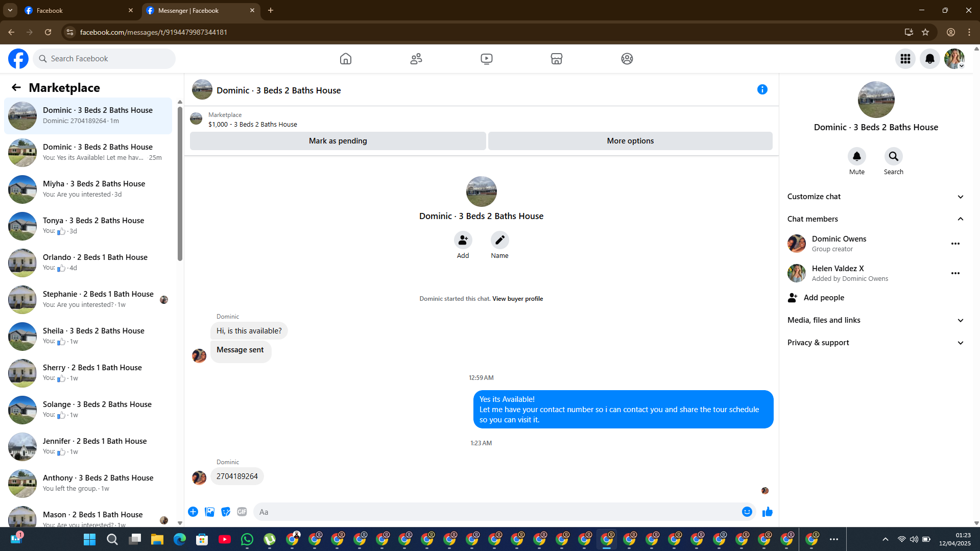Open the $1,000 - 3 Beds 2 Baths House listing
Image resolution: width=980 pixels, height=551 pixels.
252,125
